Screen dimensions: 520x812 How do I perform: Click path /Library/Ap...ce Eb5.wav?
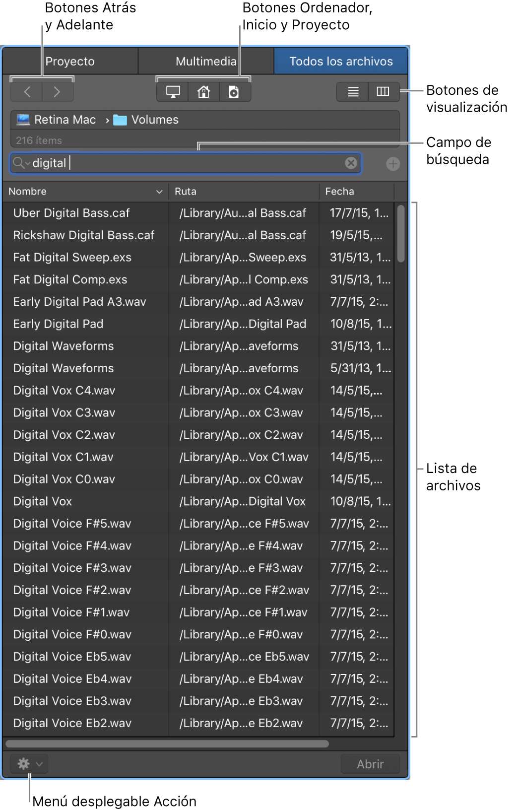244,657
